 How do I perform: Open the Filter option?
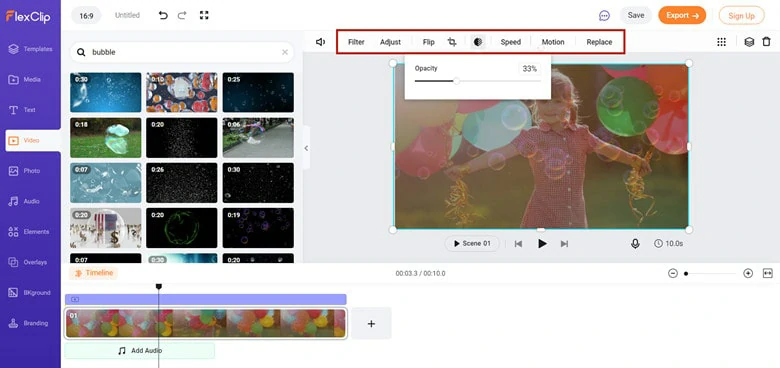point(356,42)
